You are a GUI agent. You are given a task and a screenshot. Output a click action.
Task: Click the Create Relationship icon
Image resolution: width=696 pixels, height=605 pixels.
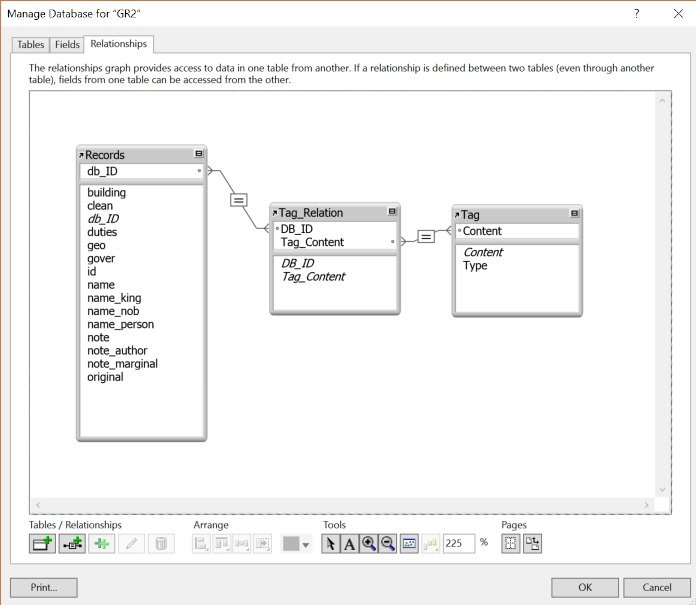pyautogui.click(x=72, y=543)
